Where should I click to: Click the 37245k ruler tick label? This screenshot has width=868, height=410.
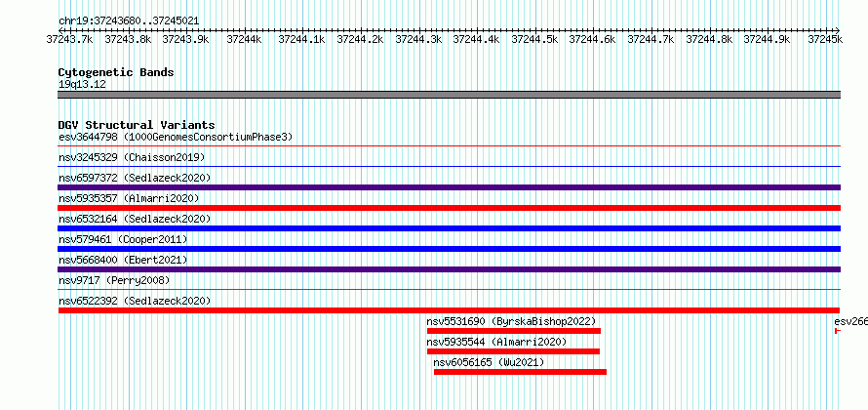pos(825,39)
